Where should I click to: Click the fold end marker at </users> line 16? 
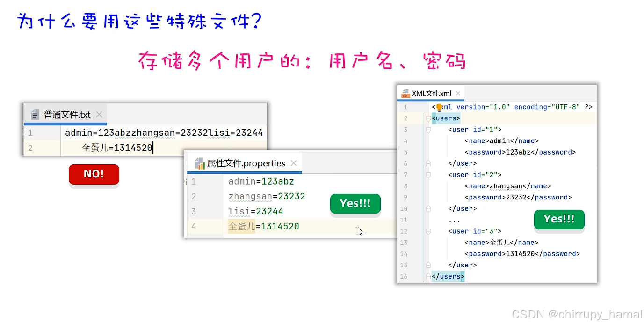click(x=427, y=276)
